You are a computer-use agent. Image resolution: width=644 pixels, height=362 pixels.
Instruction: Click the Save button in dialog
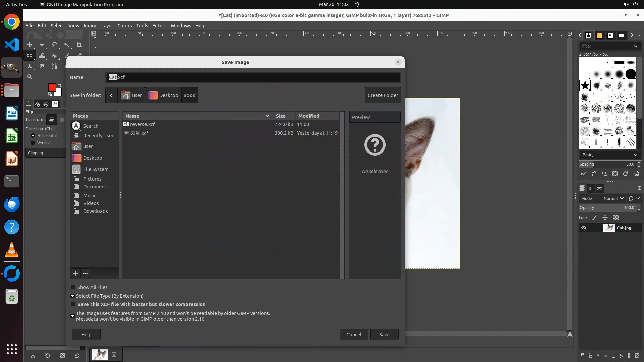point(384,335)
